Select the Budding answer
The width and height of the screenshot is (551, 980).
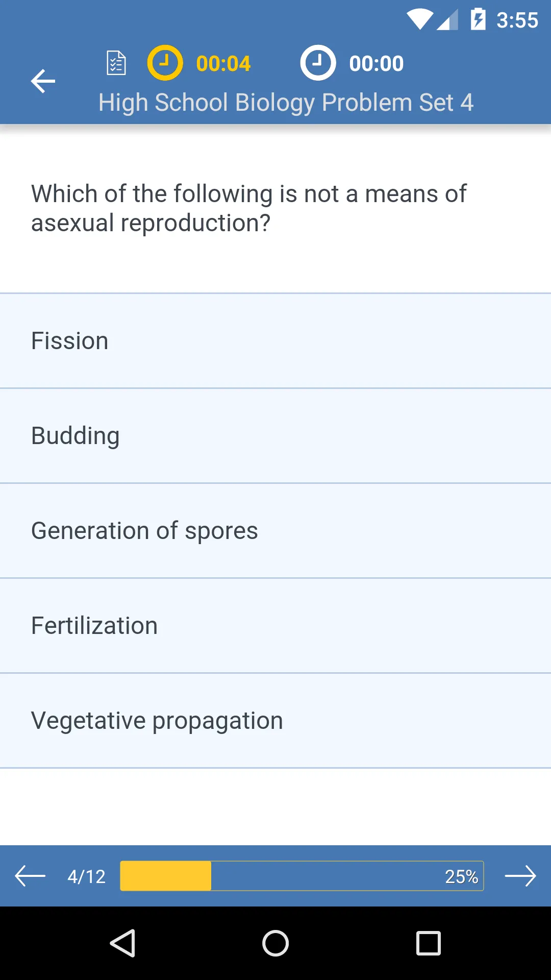pos(275,436)
